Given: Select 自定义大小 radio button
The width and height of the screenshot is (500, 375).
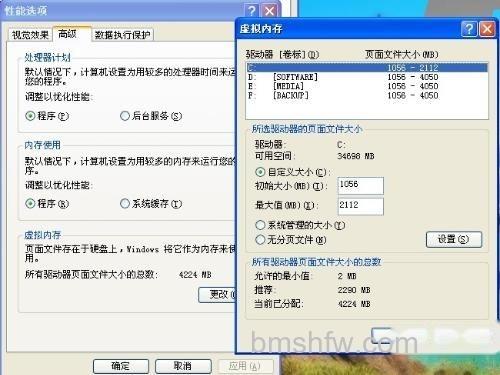Looking at the screenshot, I should point(260,172).
